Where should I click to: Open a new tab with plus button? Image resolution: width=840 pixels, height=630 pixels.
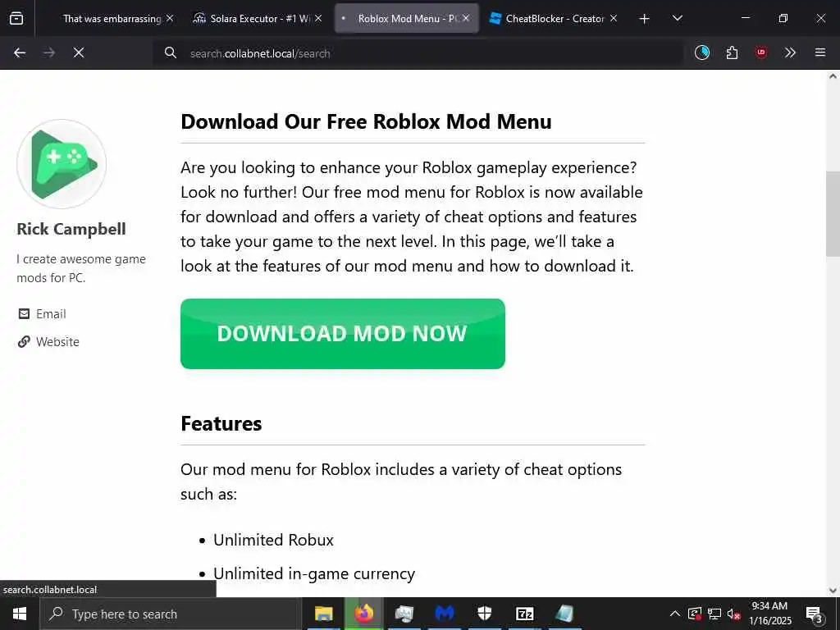645,19
